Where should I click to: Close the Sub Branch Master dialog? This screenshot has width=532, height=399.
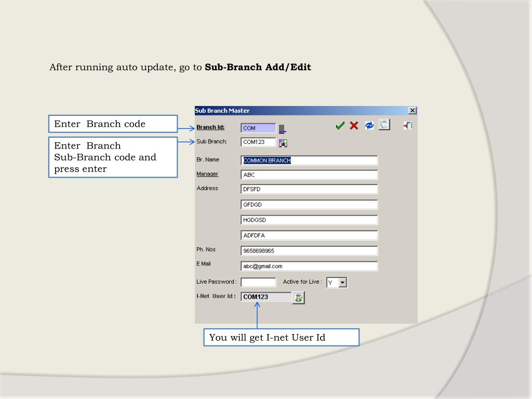click(x=413, y=111)
